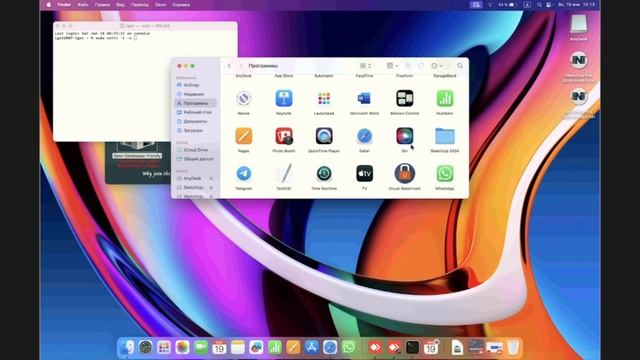Open the TextEdit app
The height and width of the screenshot is (360, 640).
tap(284, 174)
